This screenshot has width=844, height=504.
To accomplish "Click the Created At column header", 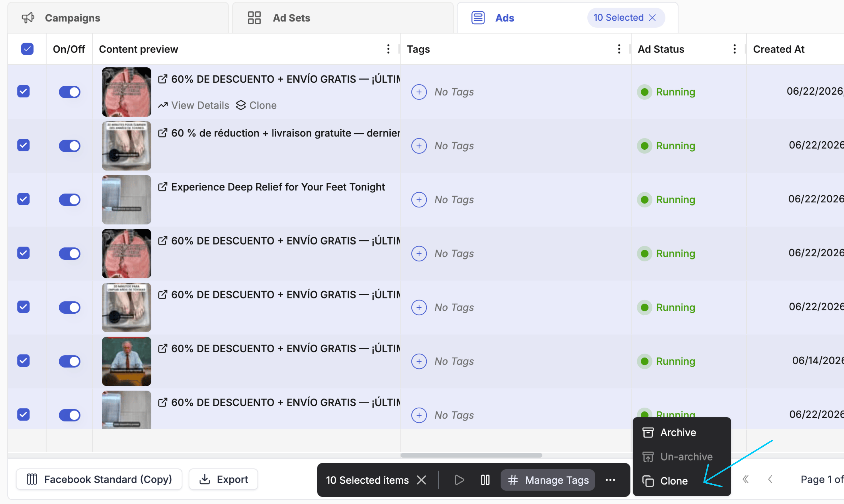I will click(779, 49).
